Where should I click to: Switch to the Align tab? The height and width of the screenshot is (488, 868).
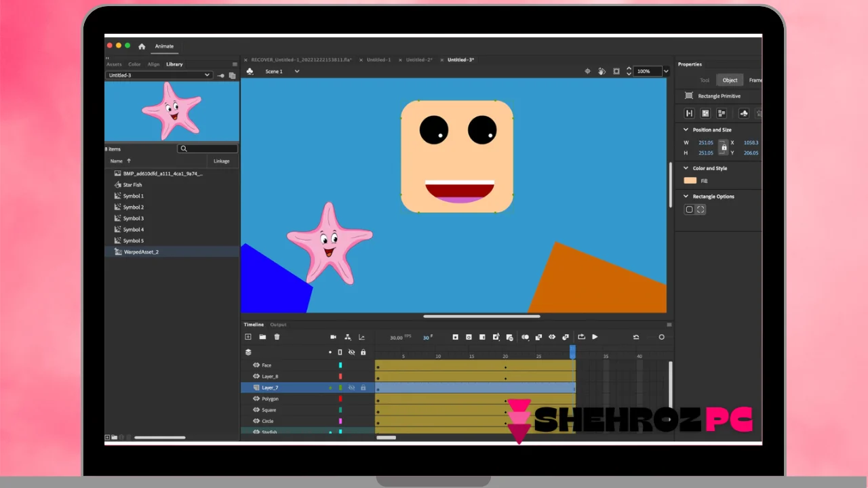click(153, 64)
